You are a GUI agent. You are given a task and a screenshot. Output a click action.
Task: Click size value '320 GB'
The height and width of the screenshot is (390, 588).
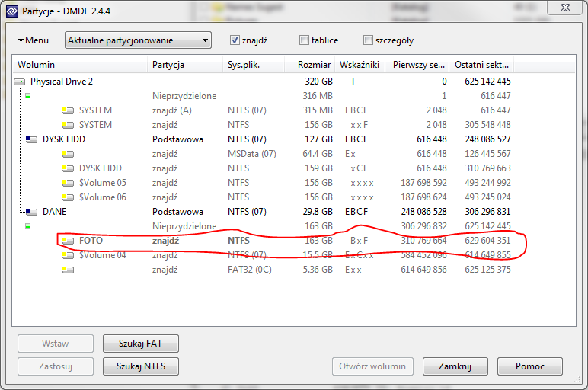(x=318, y=82)
